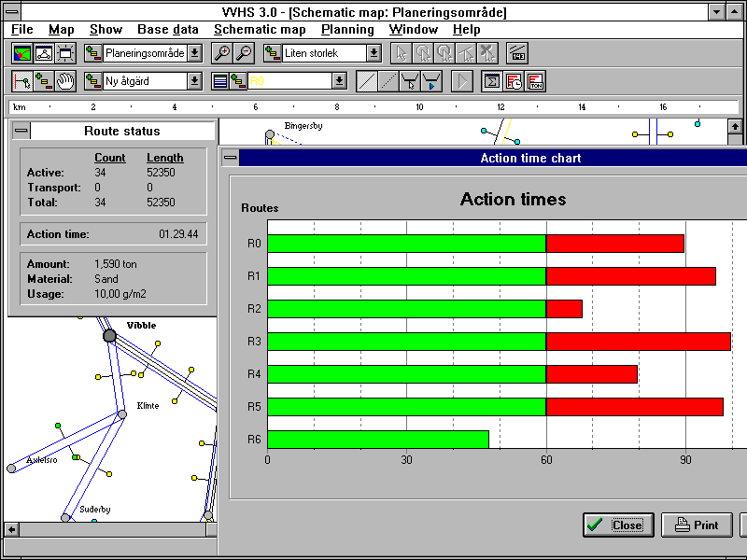Click the road number 143 icon
This screenshot has width=747, height=560.
[517, 53]
